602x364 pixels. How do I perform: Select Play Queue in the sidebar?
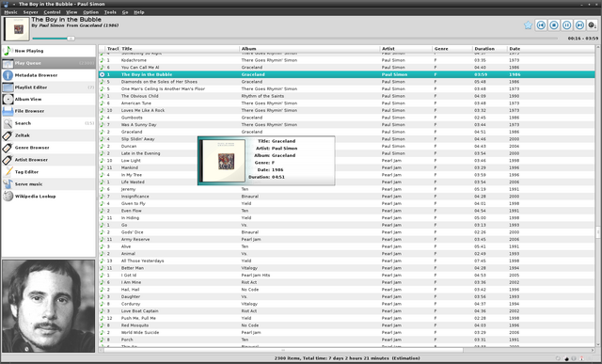[x=48, y=63]
